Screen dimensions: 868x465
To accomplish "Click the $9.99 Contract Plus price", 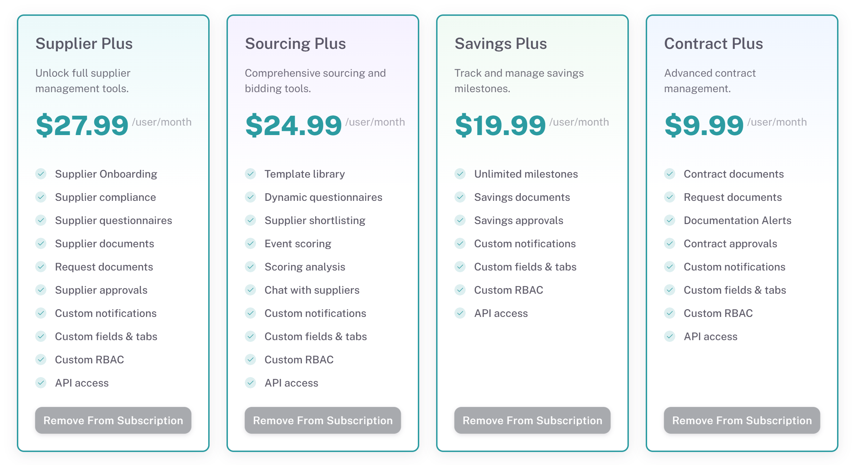I will tap(704, 125).
